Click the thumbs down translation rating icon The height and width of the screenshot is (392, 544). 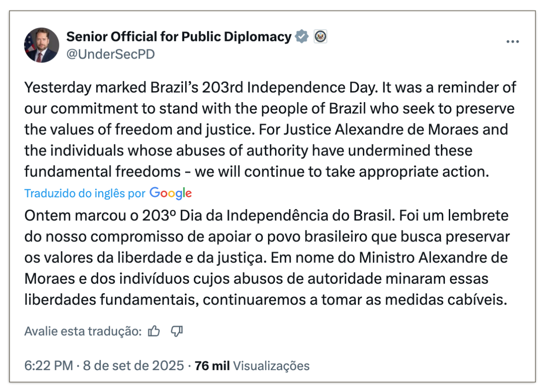click(x=176, y=331)
